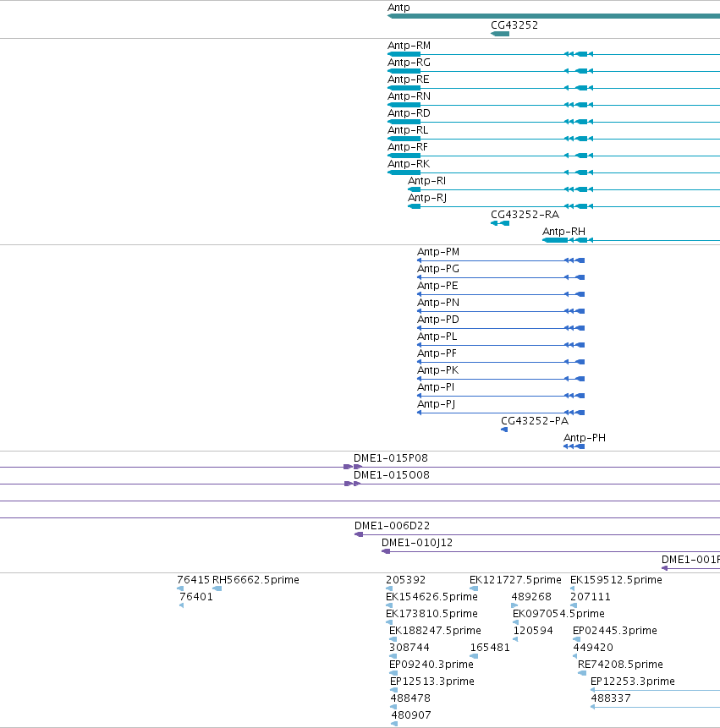
Task: Click the Antp-PG protein label
Action: coord(438,269)
